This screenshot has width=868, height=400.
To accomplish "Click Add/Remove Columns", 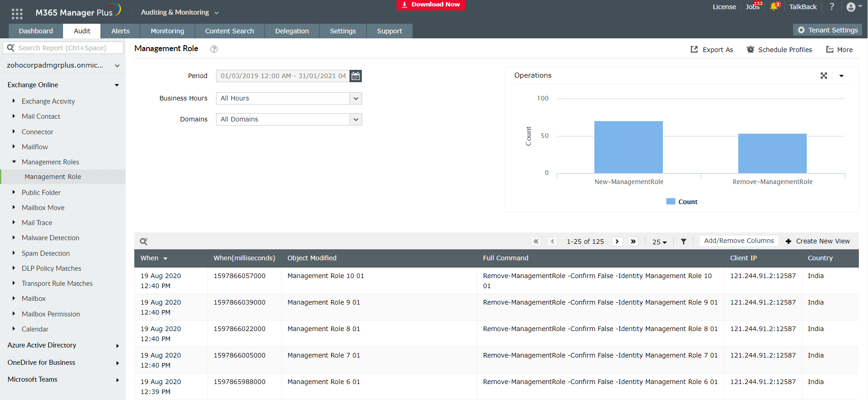I will [x=739, y=241].
